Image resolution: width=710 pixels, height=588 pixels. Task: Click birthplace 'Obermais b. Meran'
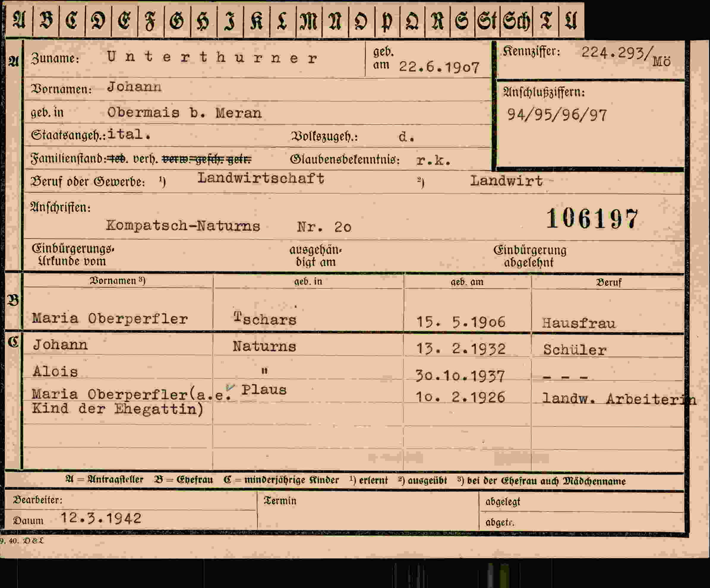coord(184,113)
